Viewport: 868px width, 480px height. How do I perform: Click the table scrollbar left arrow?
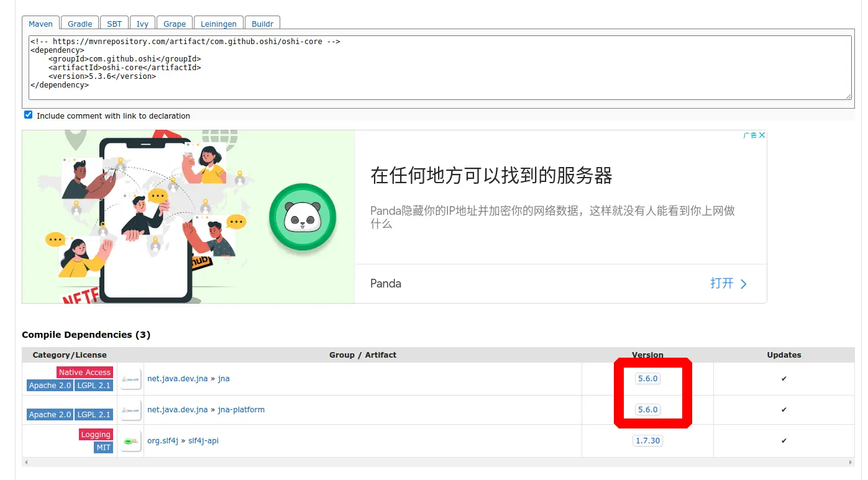pos(25,462)
